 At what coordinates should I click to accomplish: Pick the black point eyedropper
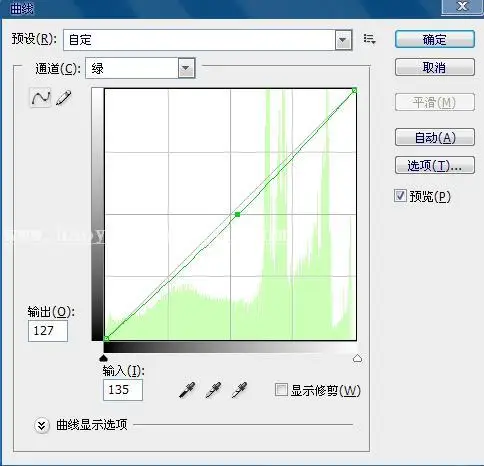click(187, 390)
